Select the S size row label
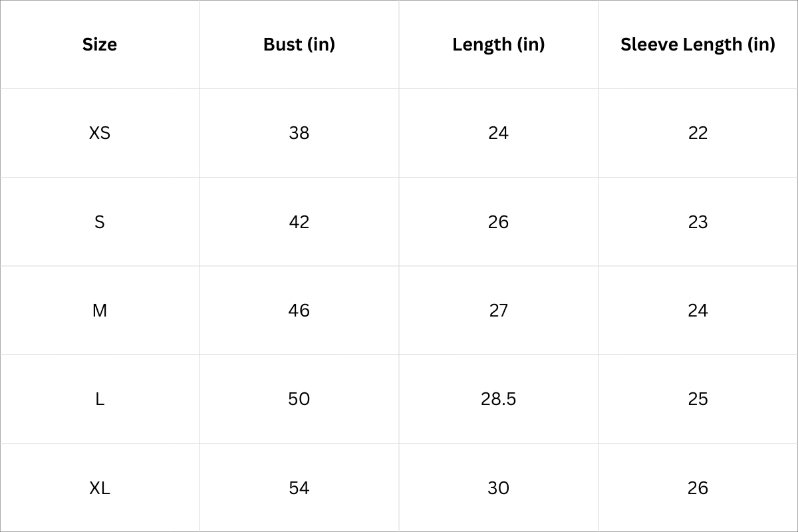Viewport: 798px width, 532px height. coord(100,221)
